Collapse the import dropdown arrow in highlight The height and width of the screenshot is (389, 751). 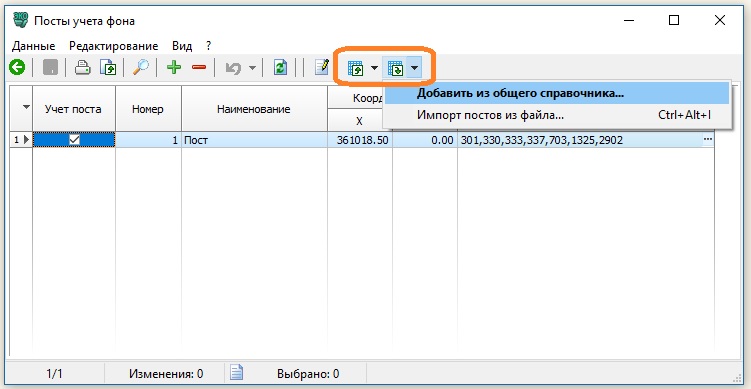pos(415,69)
